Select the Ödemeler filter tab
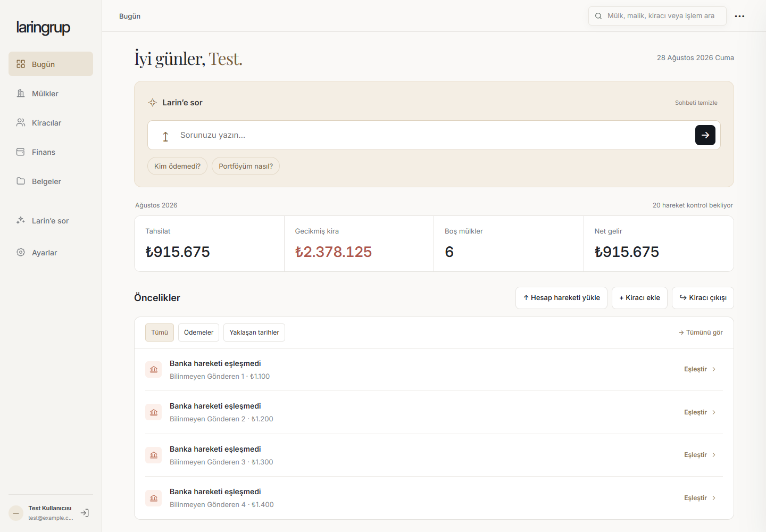The image size is (766, 532). point(198,332)
